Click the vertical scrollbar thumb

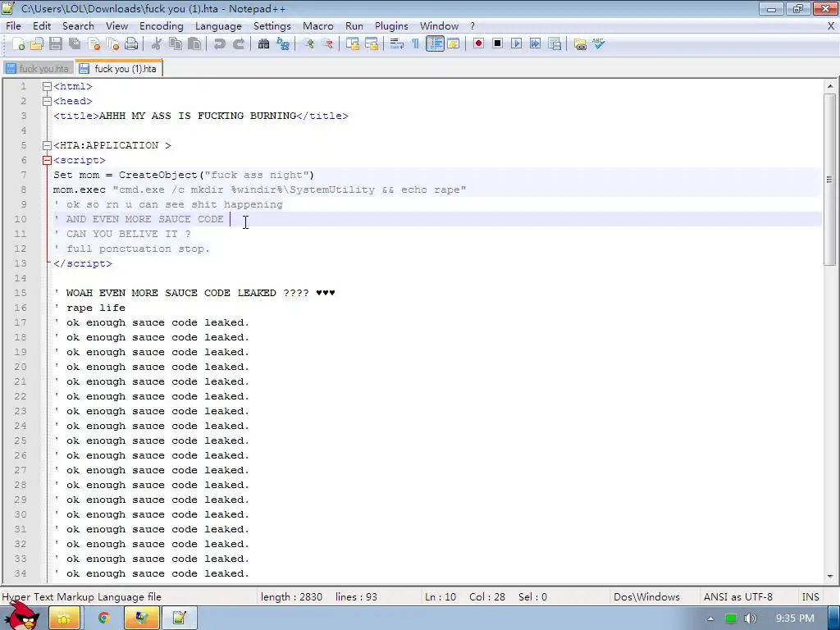tap(829, 179)
